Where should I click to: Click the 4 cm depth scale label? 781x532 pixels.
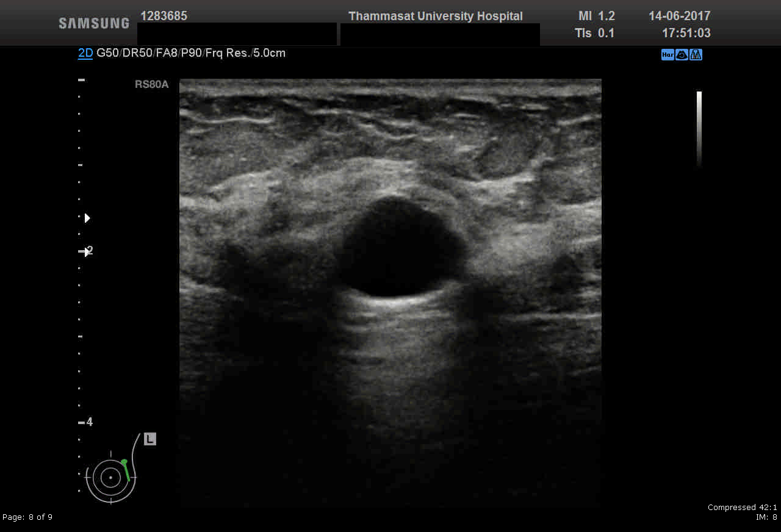[90, 422]
